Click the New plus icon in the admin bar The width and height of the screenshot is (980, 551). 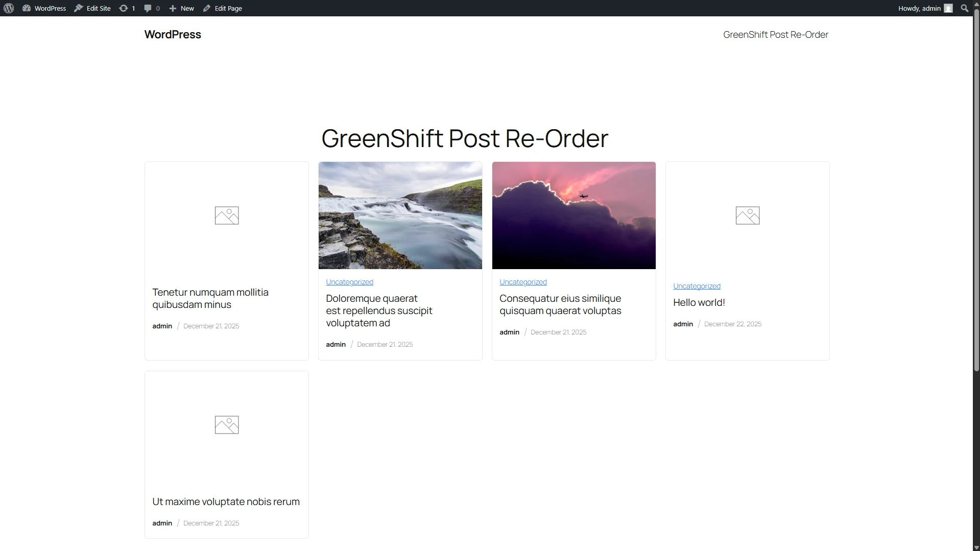(x=173, y=8)
